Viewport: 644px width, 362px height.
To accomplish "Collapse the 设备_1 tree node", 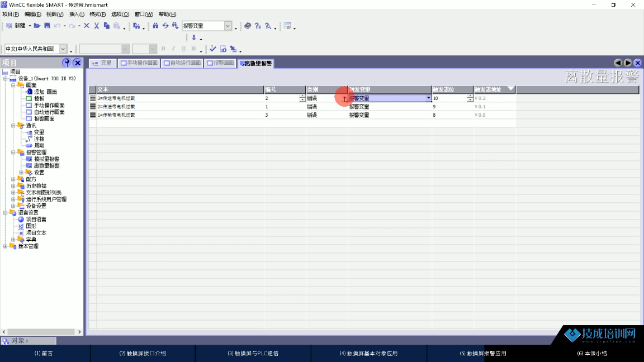I will (x=6, y=78).
